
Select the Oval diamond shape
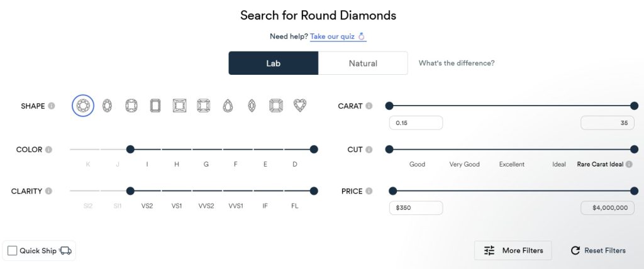pyautogui.click(x=107, y=106)
